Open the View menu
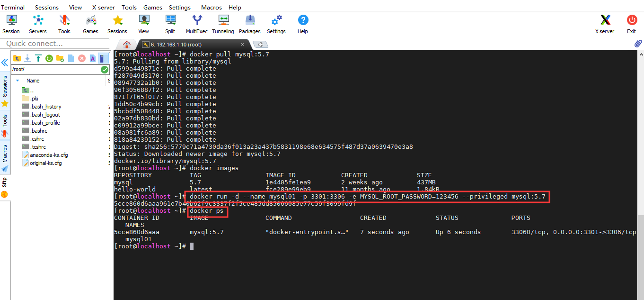The image size is (644, 300). pyautogui.click(x=75, y=7)
